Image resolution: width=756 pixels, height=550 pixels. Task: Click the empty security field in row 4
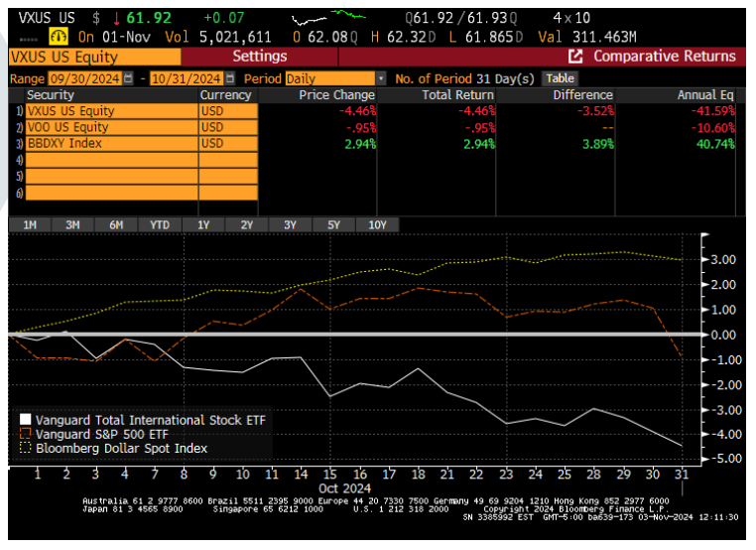click(111, 160)
